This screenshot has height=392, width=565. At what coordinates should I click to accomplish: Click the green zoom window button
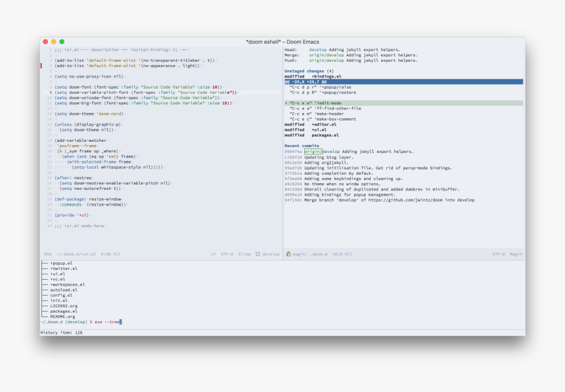[62, 41]
